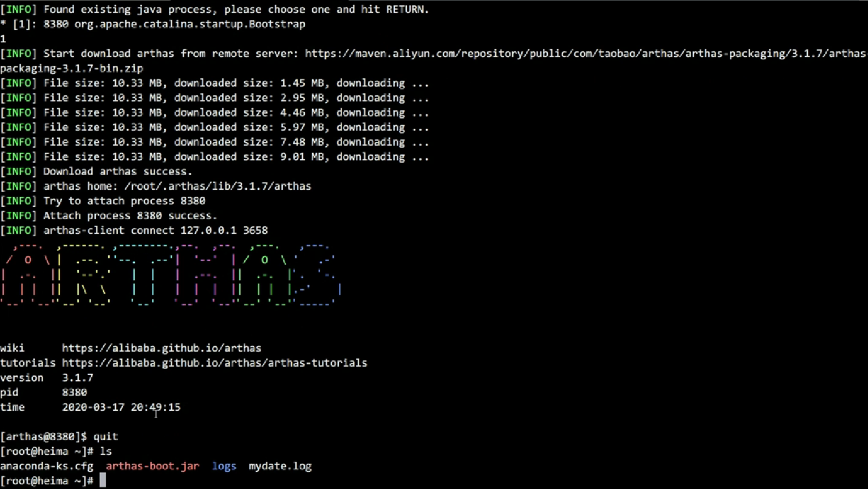Place cursor at the final shell prompt
868x489 pixels.
click(x=103, y=481)
